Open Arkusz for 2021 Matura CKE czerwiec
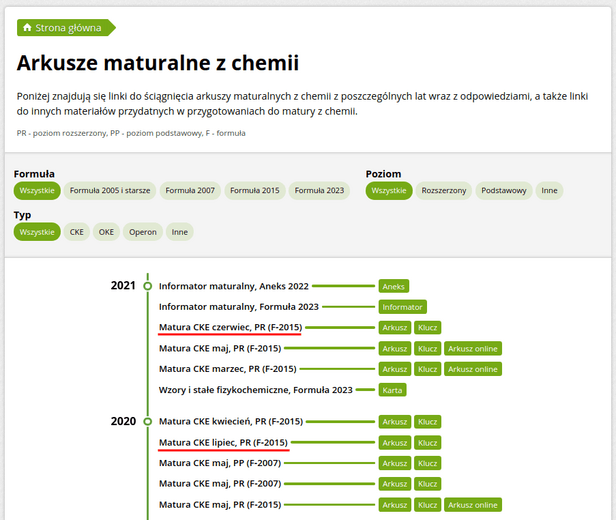Viewport: 616px width, 520px height. point(395,328)
